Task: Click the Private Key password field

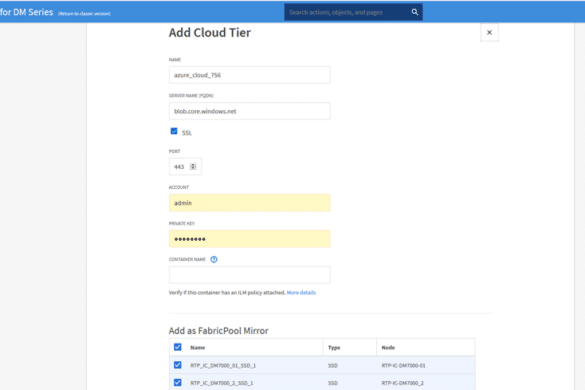Action: 250,239
